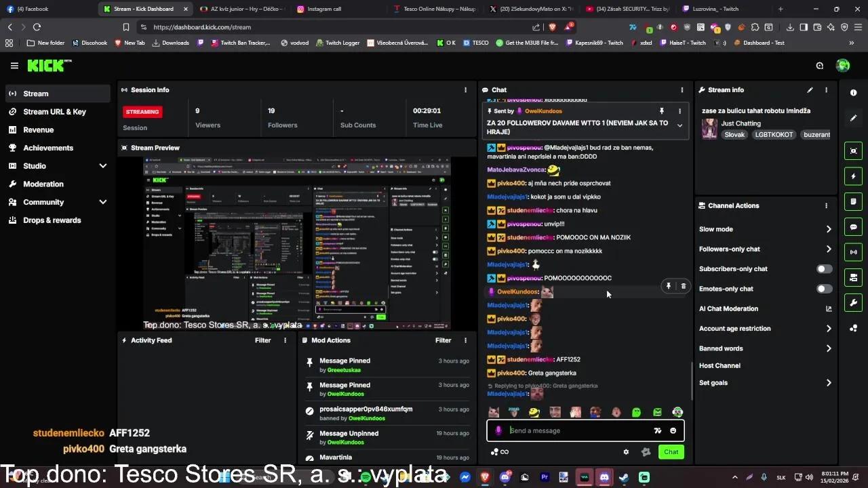Open AI Chat Moderation external link icon

point(829,308)
